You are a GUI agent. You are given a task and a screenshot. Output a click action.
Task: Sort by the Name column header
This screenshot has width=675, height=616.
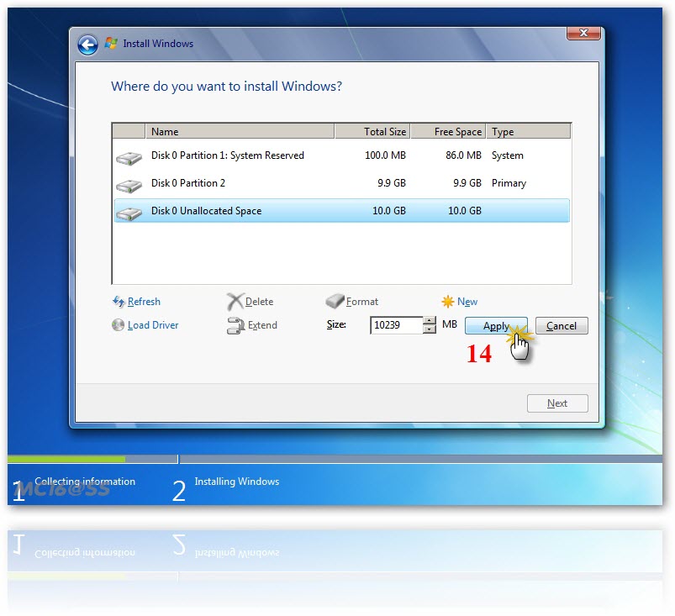[x=240, y=131]
